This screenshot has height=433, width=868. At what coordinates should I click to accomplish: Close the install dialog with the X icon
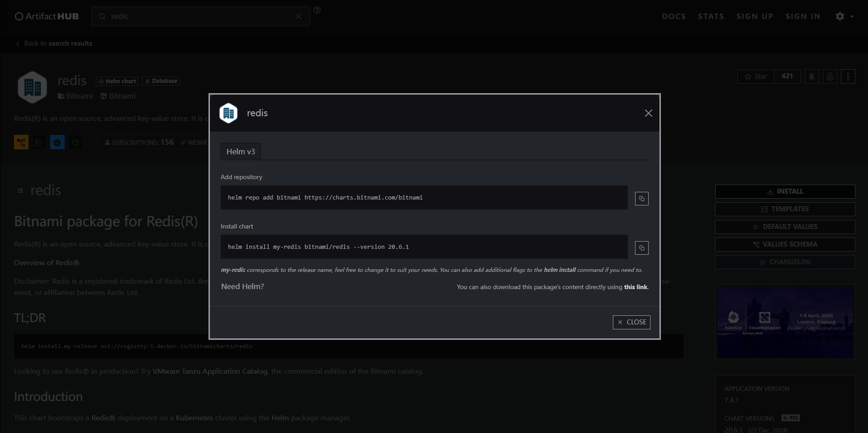pyautogui.click(x=648, y=113)
